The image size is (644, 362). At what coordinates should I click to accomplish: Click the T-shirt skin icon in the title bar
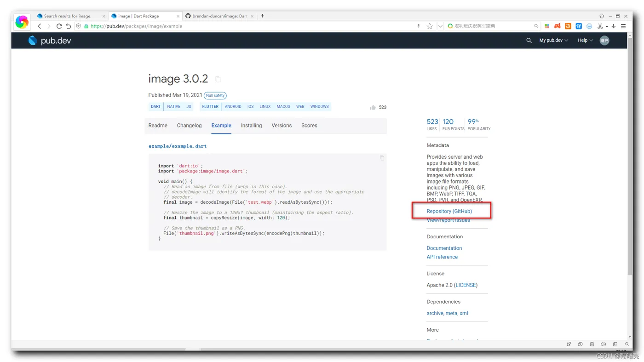(602, 16)
